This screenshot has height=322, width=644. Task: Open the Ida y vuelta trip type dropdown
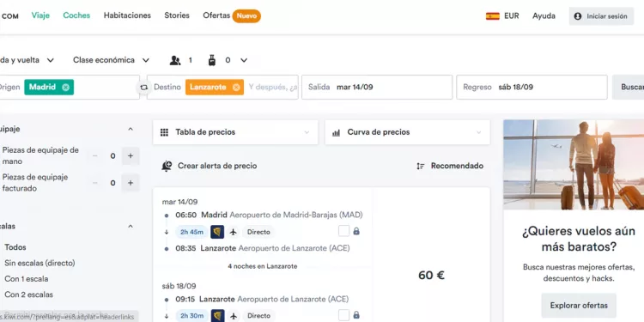(27, 60)
